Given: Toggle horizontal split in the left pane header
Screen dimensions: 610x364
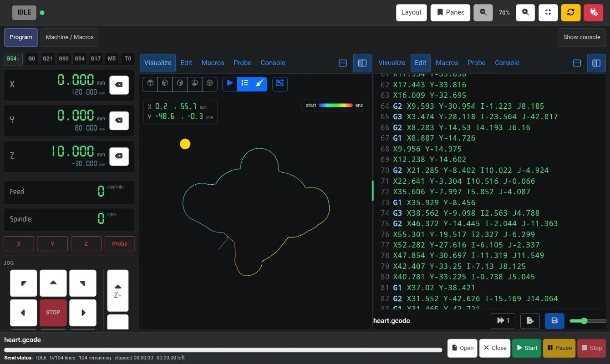Looking at the screenshot, I should pos(343,63).
